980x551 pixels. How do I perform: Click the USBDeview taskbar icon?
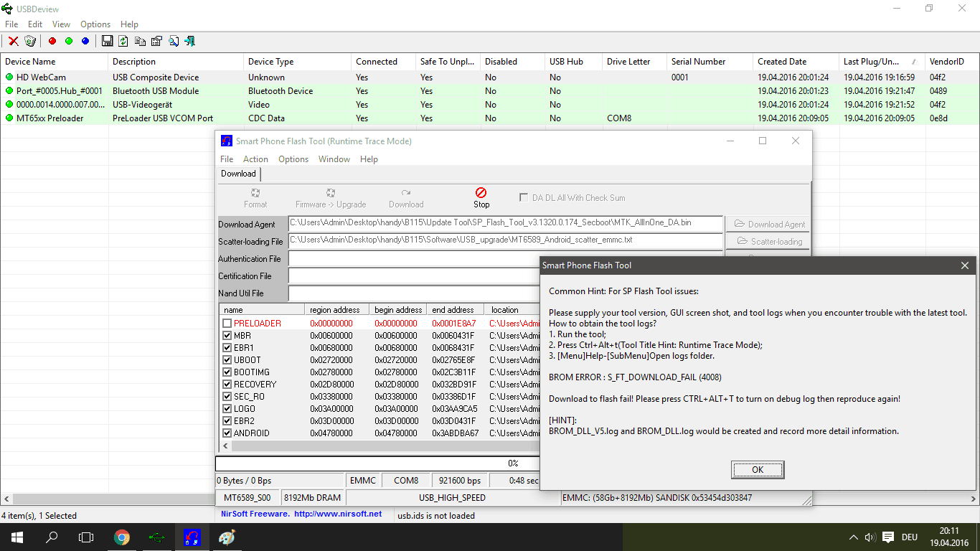[157, 537]
